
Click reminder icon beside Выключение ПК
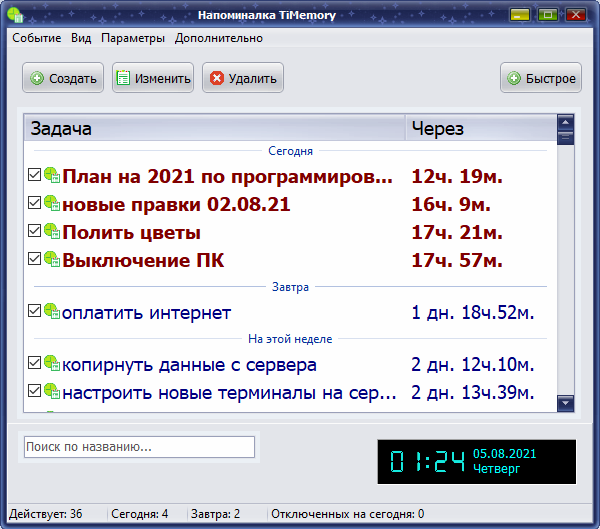click(x=52, y=259)
